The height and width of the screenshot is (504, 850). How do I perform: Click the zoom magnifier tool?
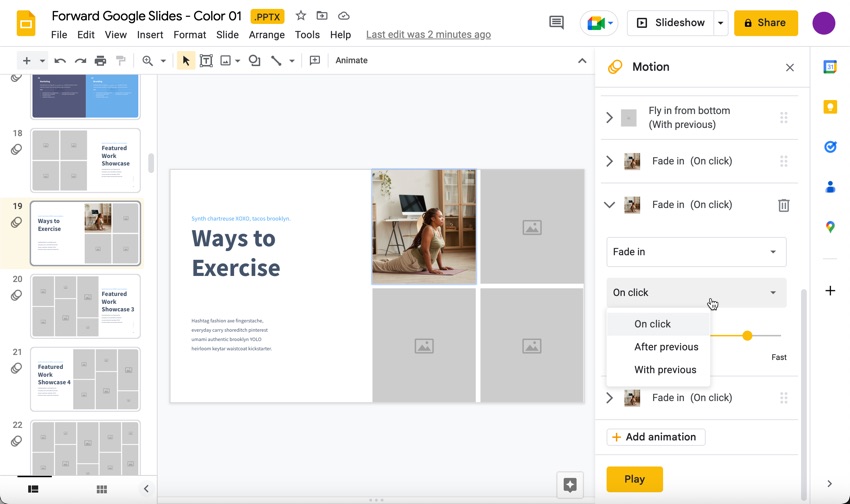point(147,61)
